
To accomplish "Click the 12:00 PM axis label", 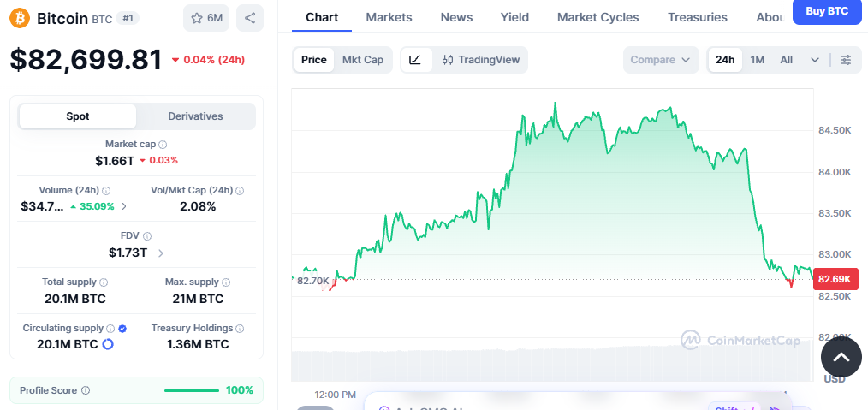I will coord(335,395).
